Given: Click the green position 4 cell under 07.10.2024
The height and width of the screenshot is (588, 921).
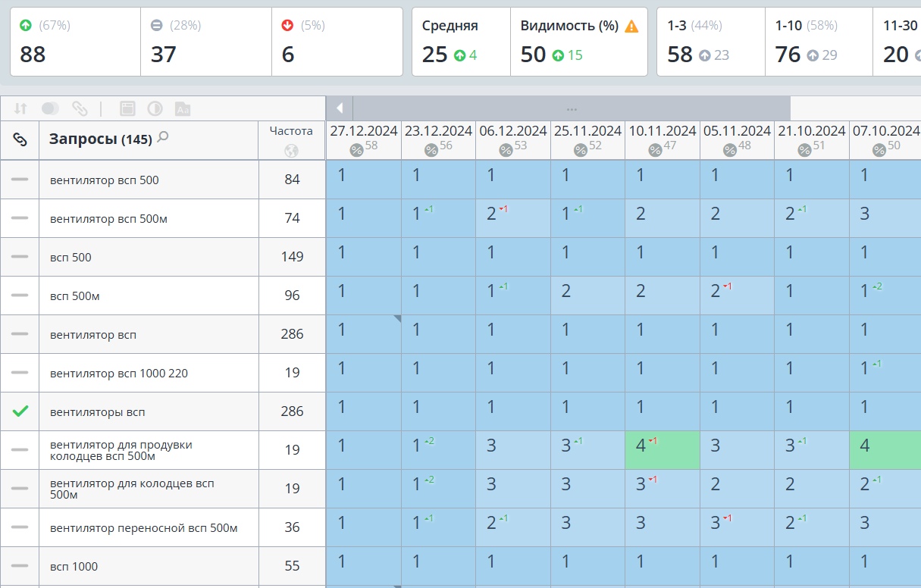Looking at the screenshot, I should (885, 450).
